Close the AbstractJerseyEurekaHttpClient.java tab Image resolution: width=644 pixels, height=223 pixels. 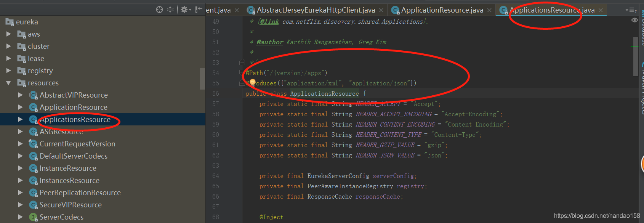pyautogui.click(x=381, y=10)
